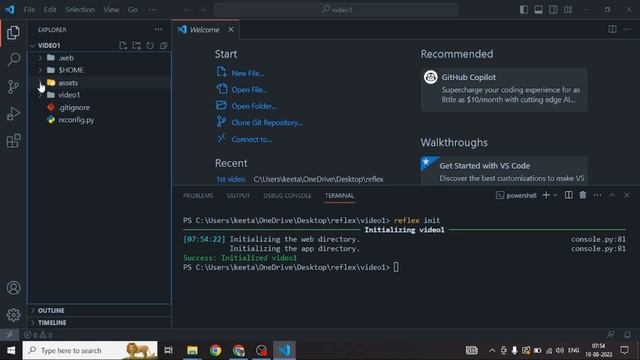Refresh the Explorer file tree
Screen dimensions: 640x360
150,45
